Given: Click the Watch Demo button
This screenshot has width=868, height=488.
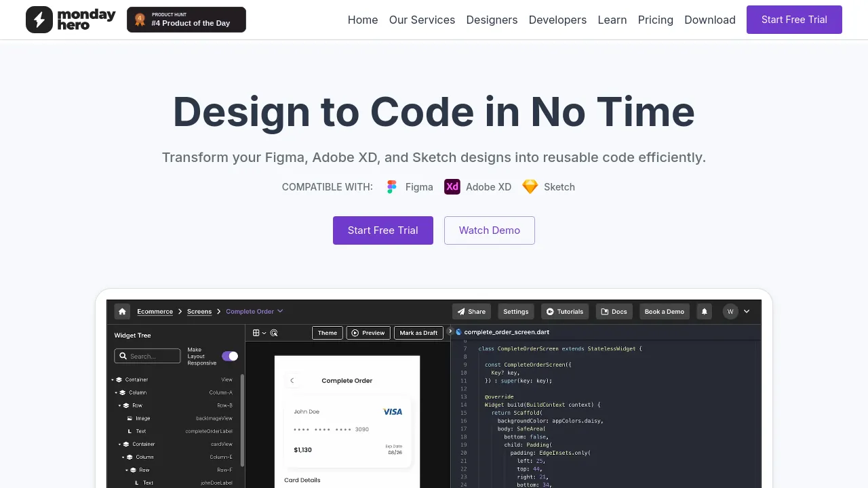Looking at the screenshot, I should click(490, 230).
